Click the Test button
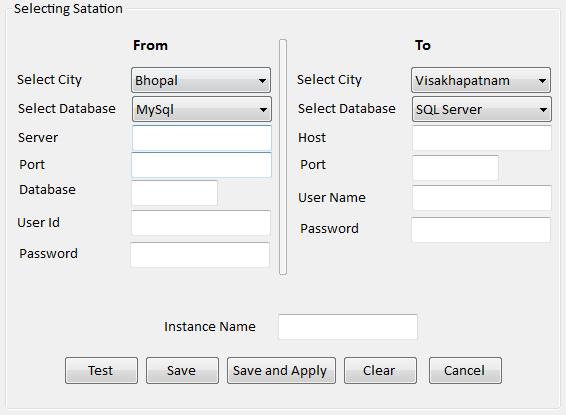The width and height of the screenshot is (566, 415). [101, 371]
